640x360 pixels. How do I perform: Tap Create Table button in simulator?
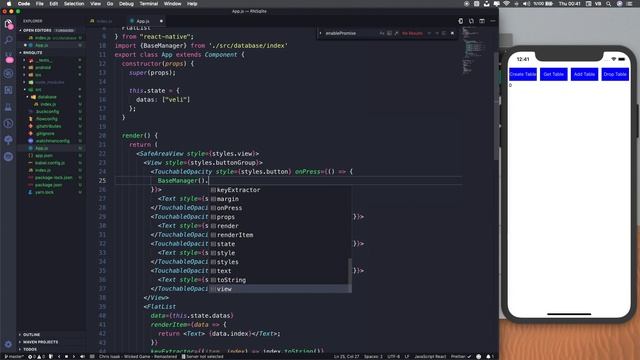click(x=523, y=74)
